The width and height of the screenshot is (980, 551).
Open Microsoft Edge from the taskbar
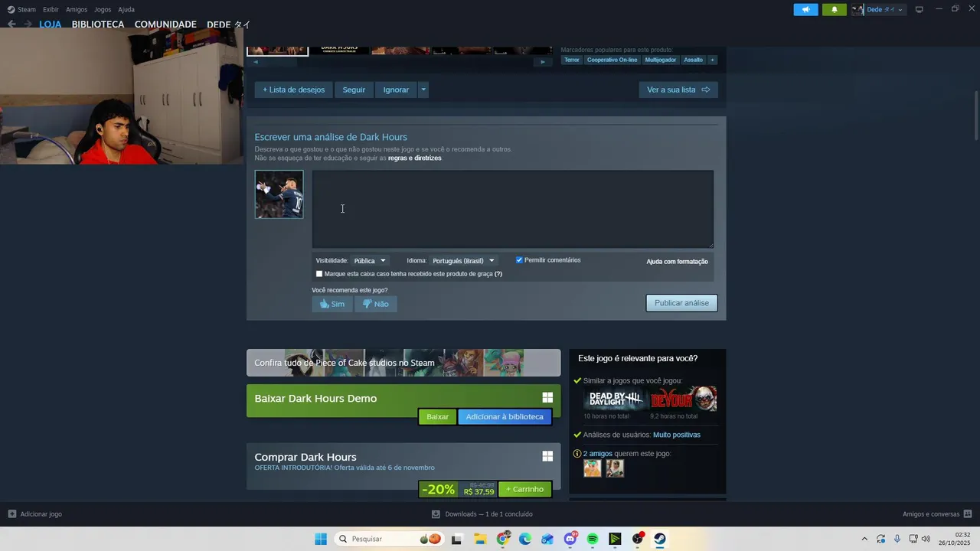click(x=525, y=539)
